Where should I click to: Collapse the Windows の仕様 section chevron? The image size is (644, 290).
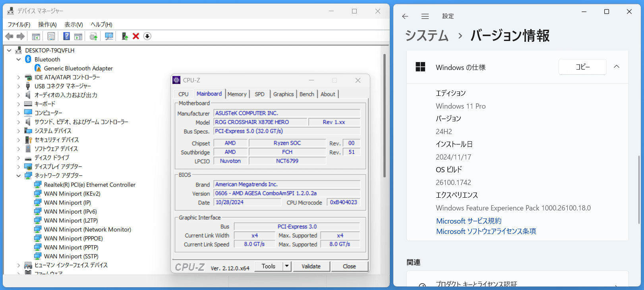[617, 67]
